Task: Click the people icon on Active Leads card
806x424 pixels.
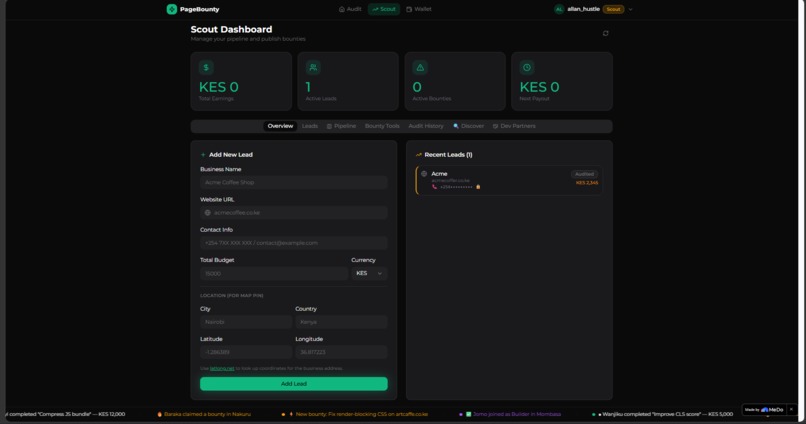Action: (313, 67)
